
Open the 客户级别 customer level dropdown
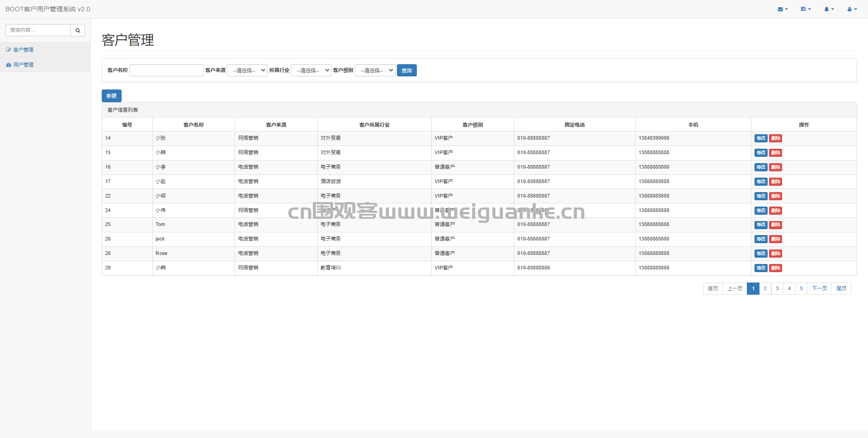click(375, 70)
